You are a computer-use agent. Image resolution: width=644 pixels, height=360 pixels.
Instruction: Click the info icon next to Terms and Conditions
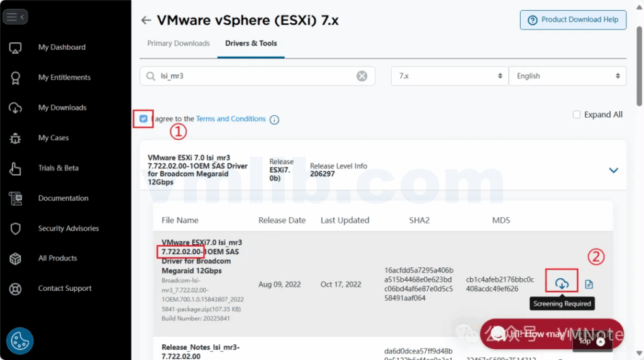point(274,120)
